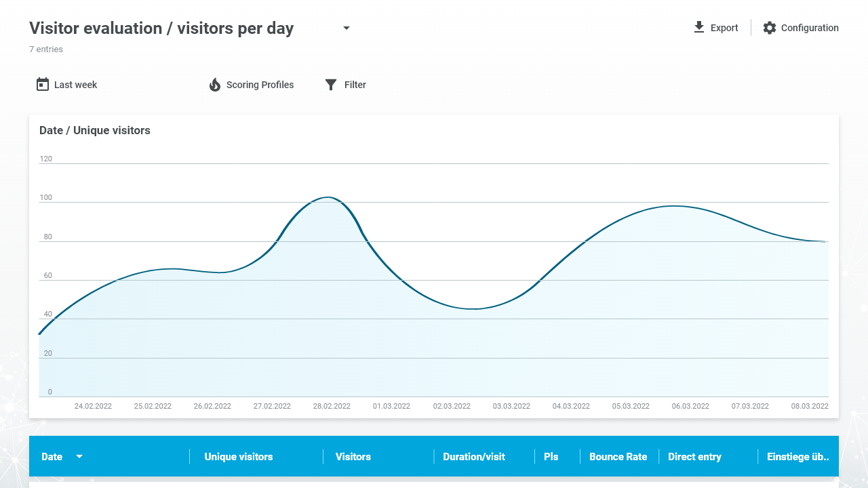Sort by Direct entry column header
Image resolution: width=868 pixels, height=488 pixels.
[x=694, y=457]
